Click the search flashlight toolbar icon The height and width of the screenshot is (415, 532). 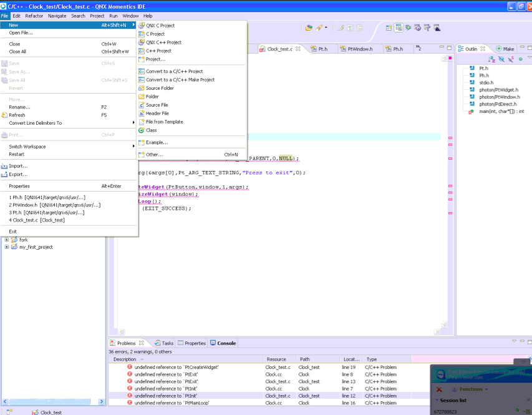point(320,28)
